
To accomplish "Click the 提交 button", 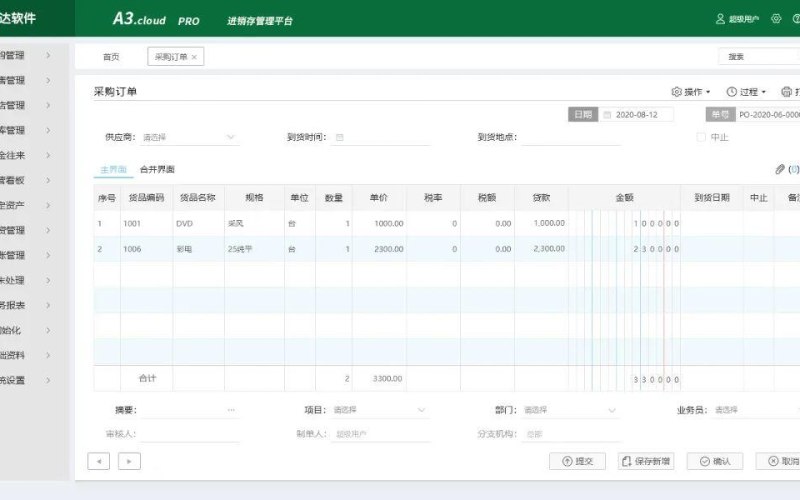I will [x=577, y=461].
